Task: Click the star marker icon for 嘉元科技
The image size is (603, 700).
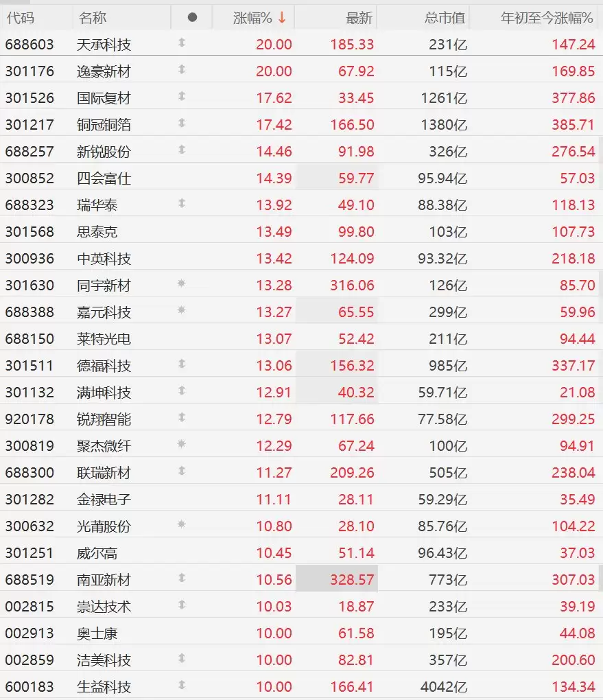Action: tap(181, 310)
